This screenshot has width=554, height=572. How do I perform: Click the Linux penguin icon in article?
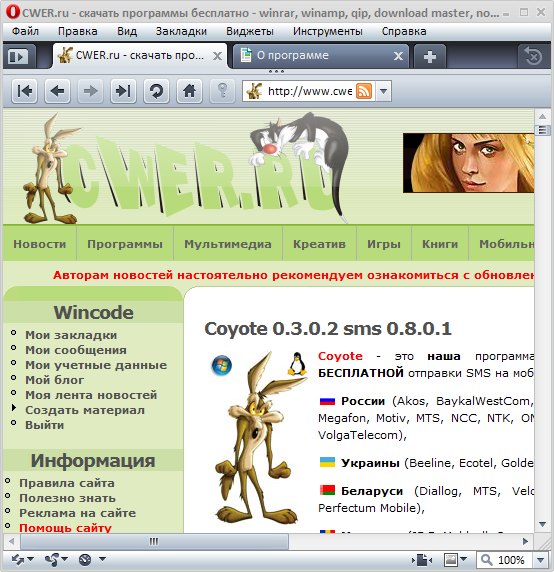(297, 364)
